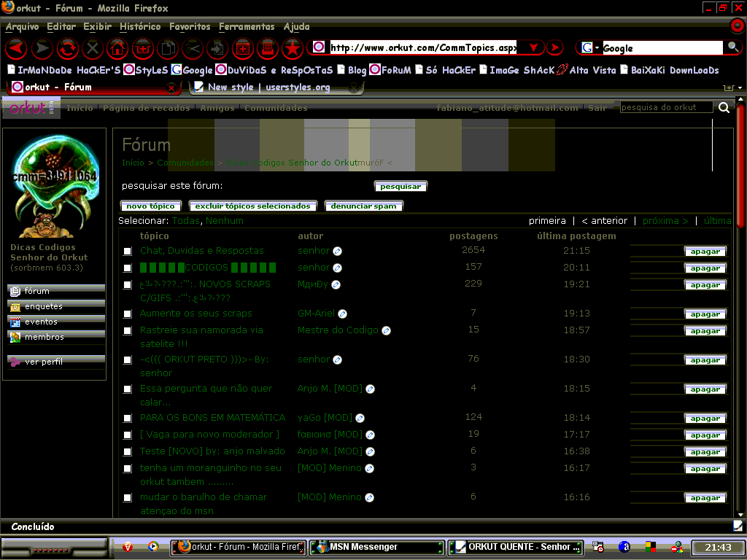Select checkbox for Chat, Duvidas e Respostas
This screenshot has width=747, height=560.
tap(127, 251)
